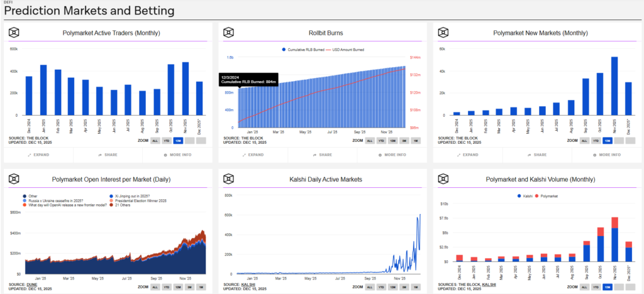Select 12M zoom on Polymarket and Kalshi Volume
The image size is (644, 294).
[608, 287]
